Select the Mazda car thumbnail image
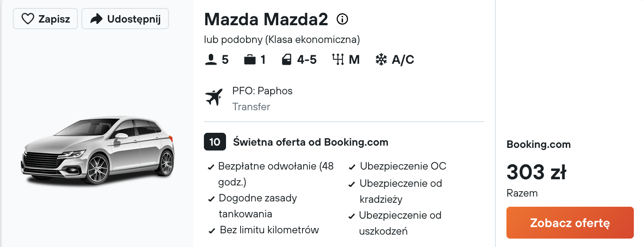 (98, 150)
